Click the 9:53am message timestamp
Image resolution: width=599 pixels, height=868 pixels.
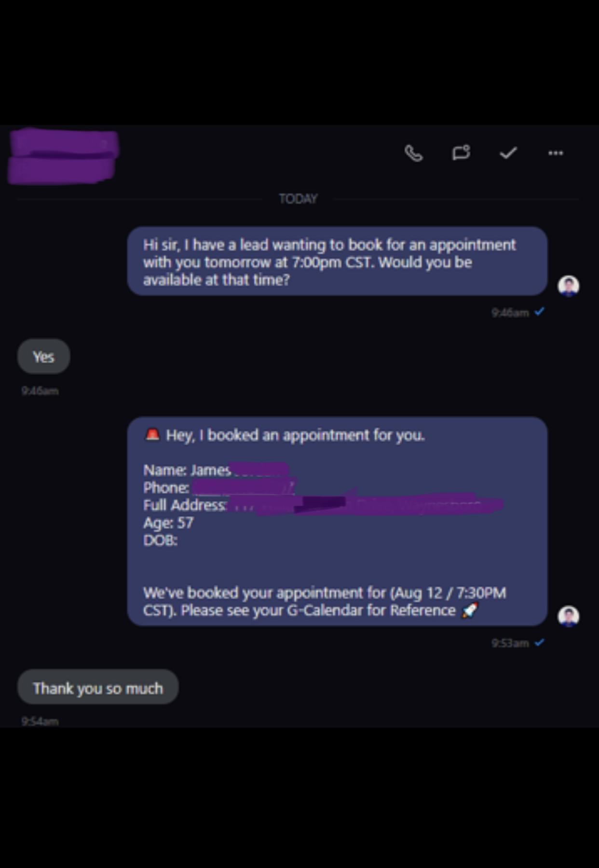point(510,643)
